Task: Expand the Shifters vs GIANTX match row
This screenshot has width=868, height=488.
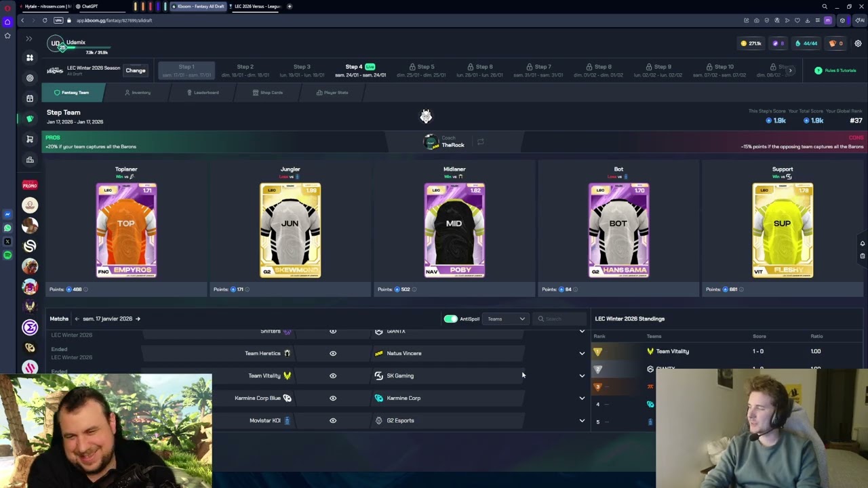Action: [x=582, y=331]
